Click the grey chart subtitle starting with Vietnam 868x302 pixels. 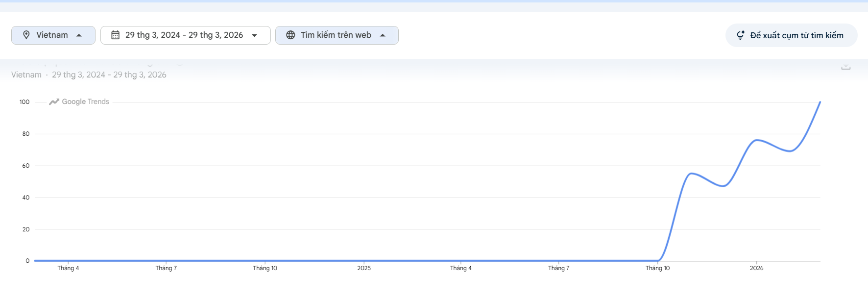[x=89, y=75]
